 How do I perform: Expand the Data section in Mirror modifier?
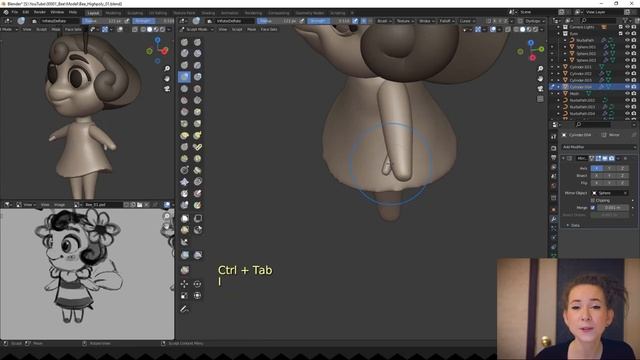pos(573,225)
